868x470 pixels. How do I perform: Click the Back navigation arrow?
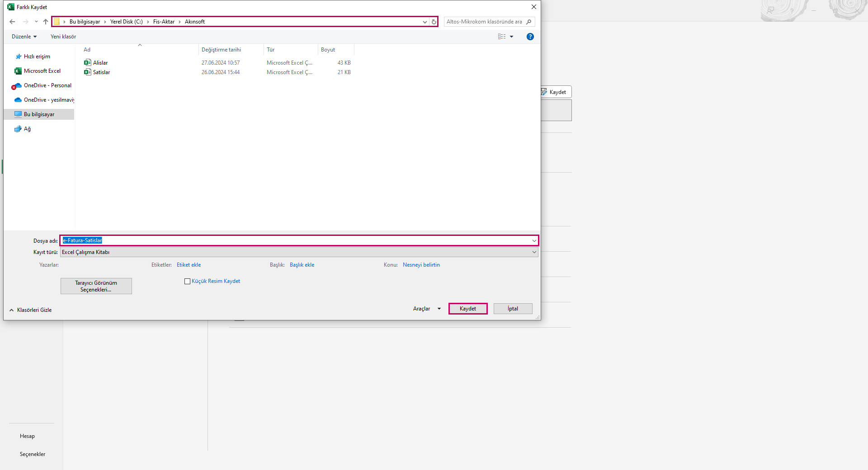(x=12, y=22)
